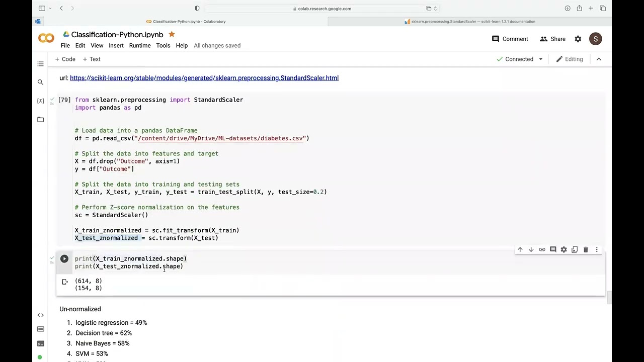The width and height of the screenshot is (644, 362).
Task: Open the scikit-learn StandardScaler URL link
Action: pyautogui.click(x=204, y=78)
